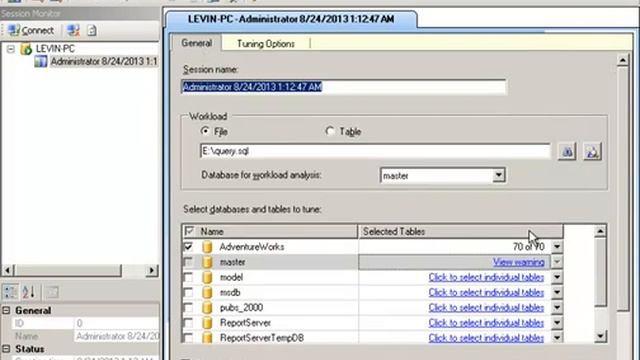This screenshot has height=360, width=640.
Task: Click database list vertical scrollbar thumb
Action: pos(600,272)
